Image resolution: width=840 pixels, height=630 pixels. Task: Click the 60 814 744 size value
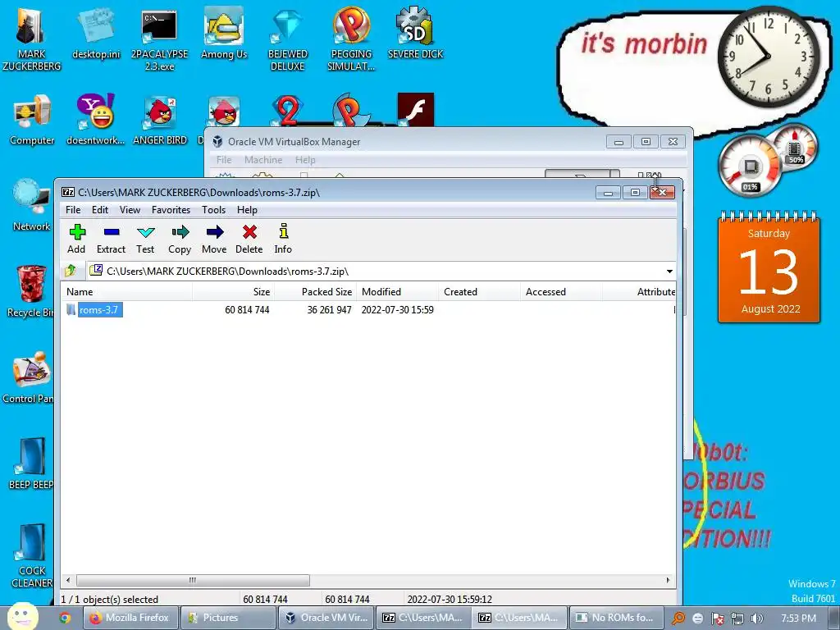pos(247,309)
